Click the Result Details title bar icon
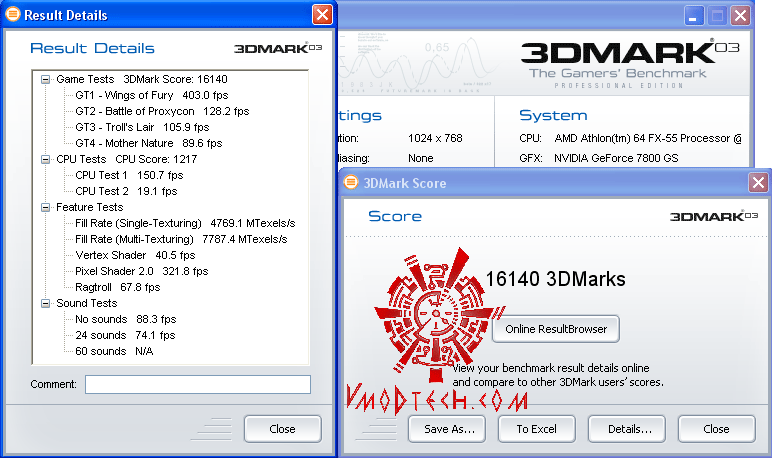The width and height of the screenshot is (772, 458). tap(13, 14)
